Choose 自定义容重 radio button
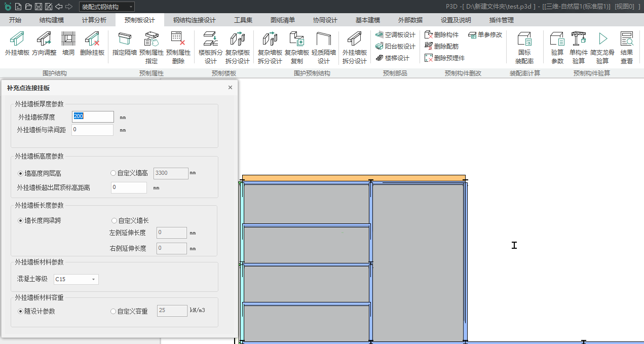644x344 pixels. point(113,311)
